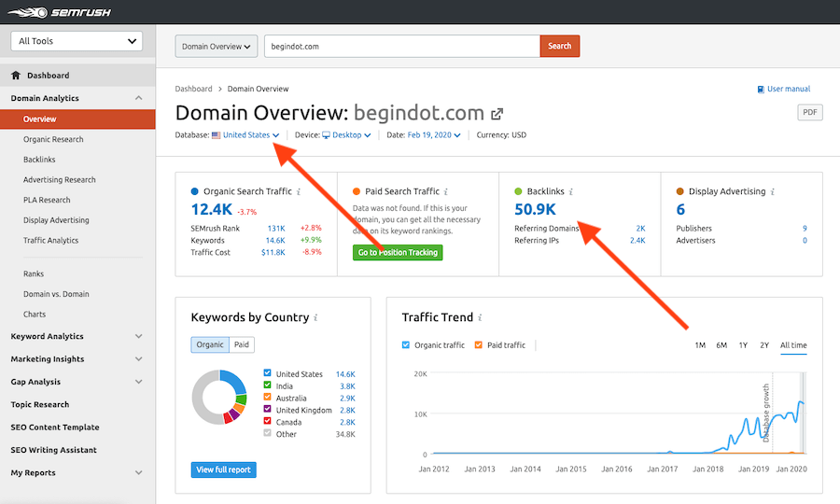Open SEO Writing Assistant in sidebar
840x504 pixels.
point(53,450)
